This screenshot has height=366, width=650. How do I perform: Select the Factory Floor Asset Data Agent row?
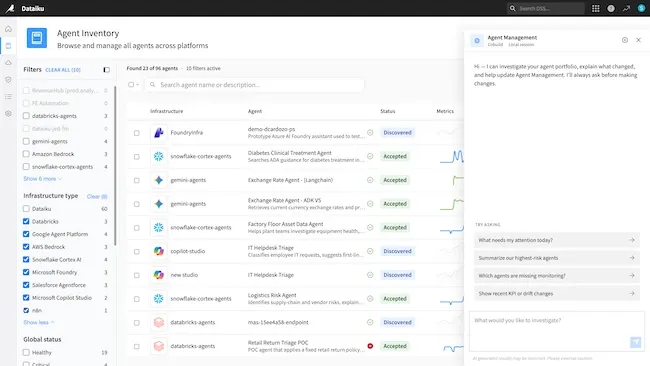[x=137, y=228]
